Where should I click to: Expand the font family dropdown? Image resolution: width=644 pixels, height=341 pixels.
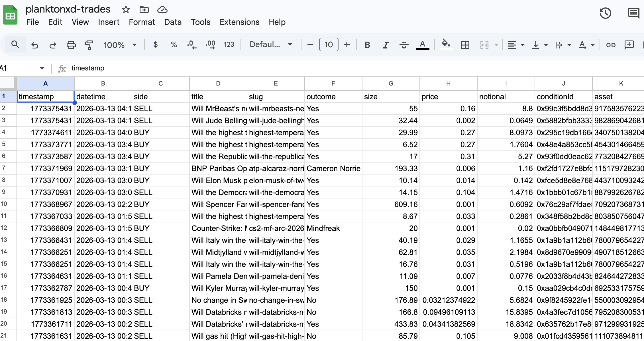[271, 44]
